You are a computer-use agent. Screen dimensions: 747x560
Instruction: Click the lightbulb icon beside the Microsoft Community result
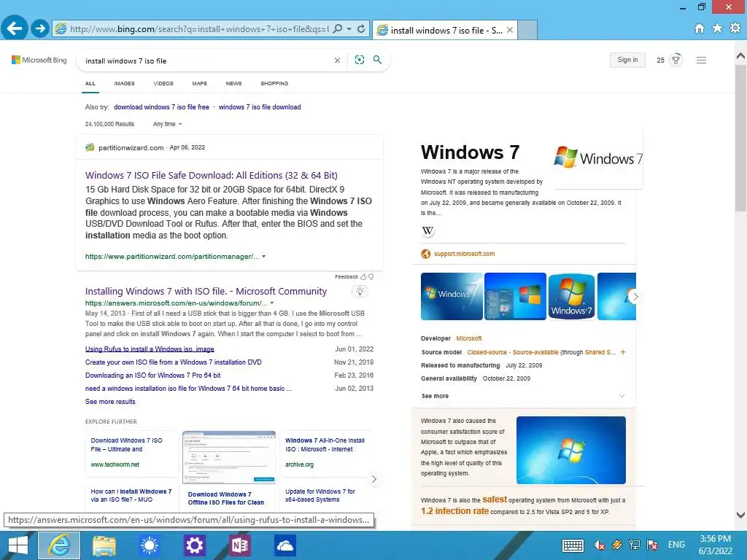(360, 292)
